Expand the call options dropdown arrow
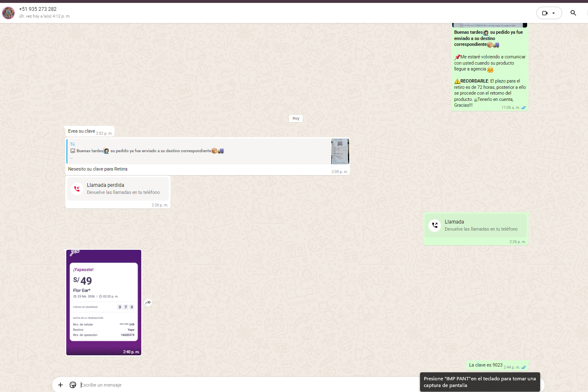This screenshot has width=588, height=392. point(554,13)
